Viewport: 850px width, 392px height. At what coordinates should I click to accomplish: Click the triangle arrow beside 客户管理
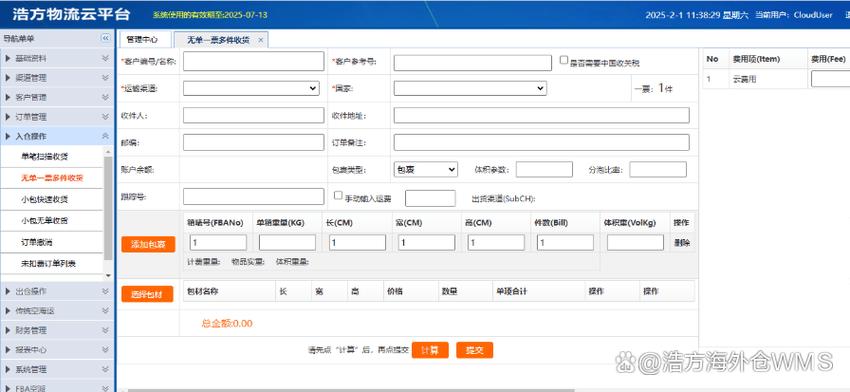8,98
